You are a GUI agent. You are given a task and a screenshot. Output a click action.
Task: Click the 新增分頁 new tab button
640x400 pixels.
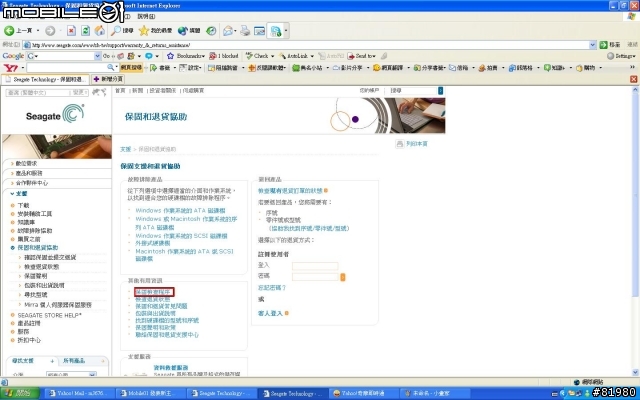108,79
